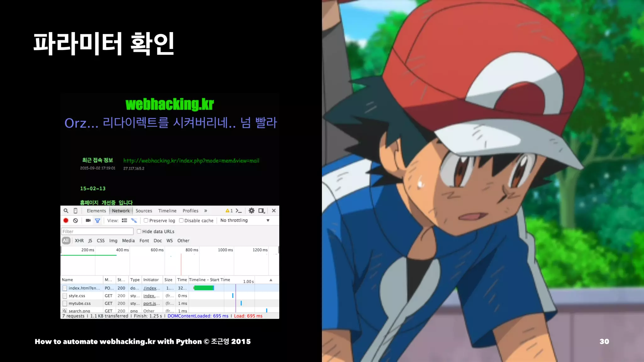Click the capture screenshots camera icon

coord(88,221)
